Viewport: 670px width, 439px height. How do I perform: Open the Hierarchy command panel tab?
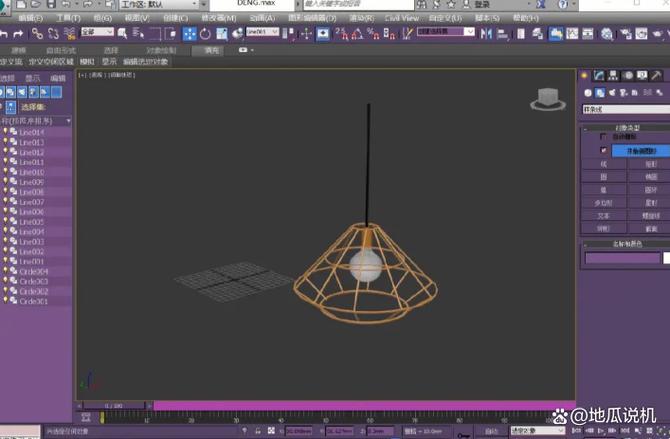[613, 76]
